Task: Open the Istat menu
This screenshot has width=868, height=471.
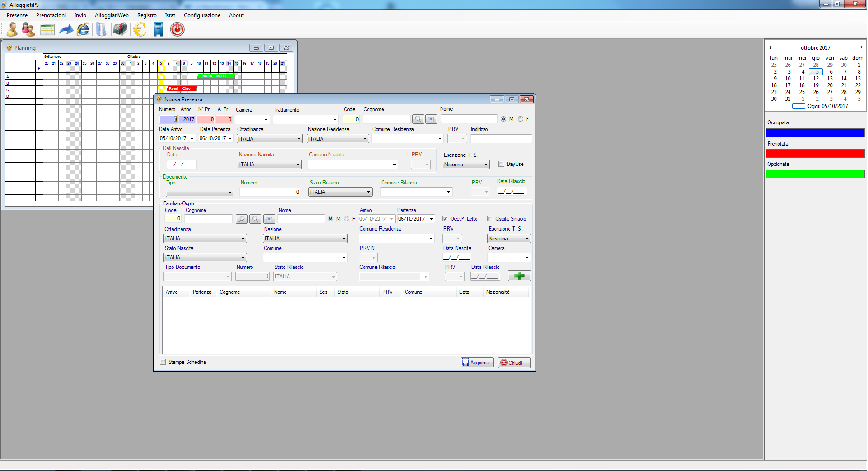Action: click(x=170, y=15)
